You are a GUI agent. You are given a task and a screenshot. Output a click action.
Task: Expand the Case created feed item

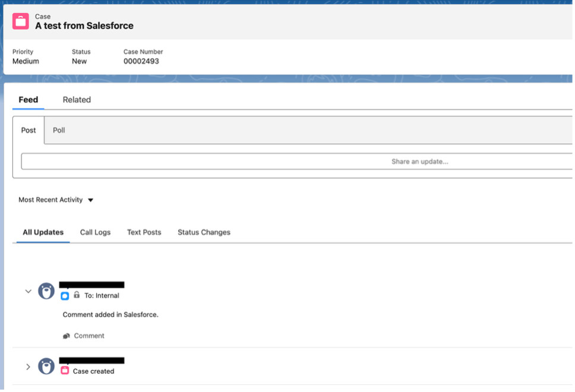[28, 367]
